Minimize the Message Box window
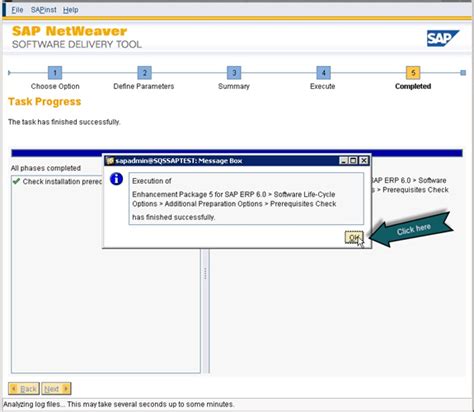The image size is (474, 412). point(344,161)
